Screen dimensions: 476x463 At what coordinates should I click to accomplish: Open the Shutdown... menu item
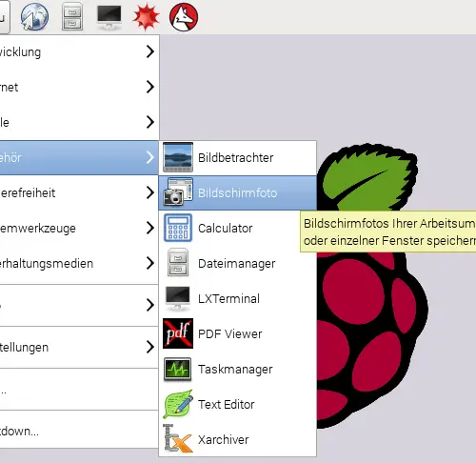click(79, 431)
